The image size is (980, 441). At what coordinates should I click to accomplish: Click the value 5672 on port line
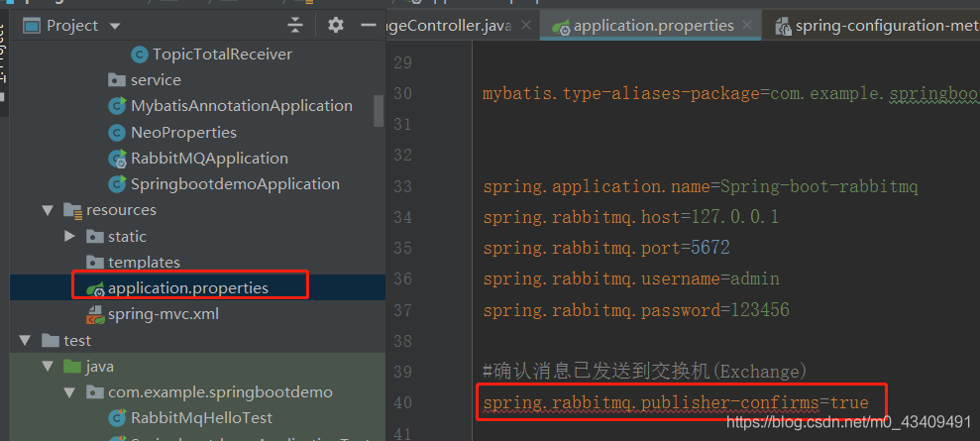710,248
